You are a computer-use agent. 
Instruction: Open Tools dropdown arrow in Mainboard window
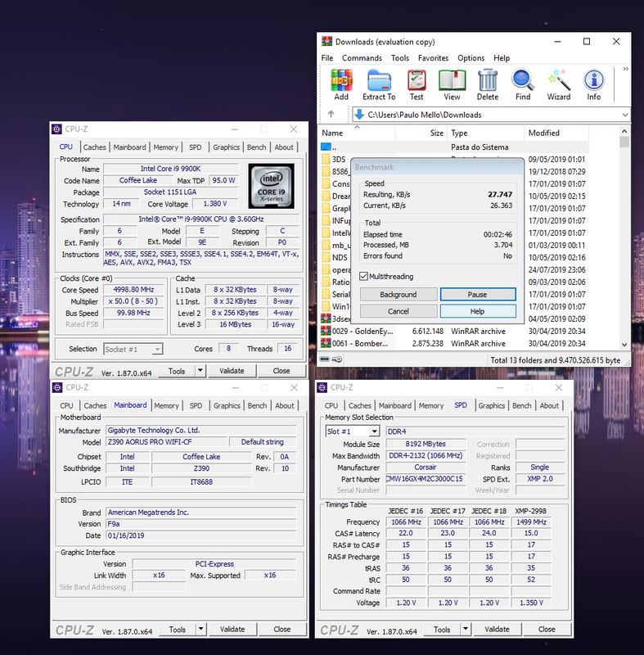coord(201,629)
